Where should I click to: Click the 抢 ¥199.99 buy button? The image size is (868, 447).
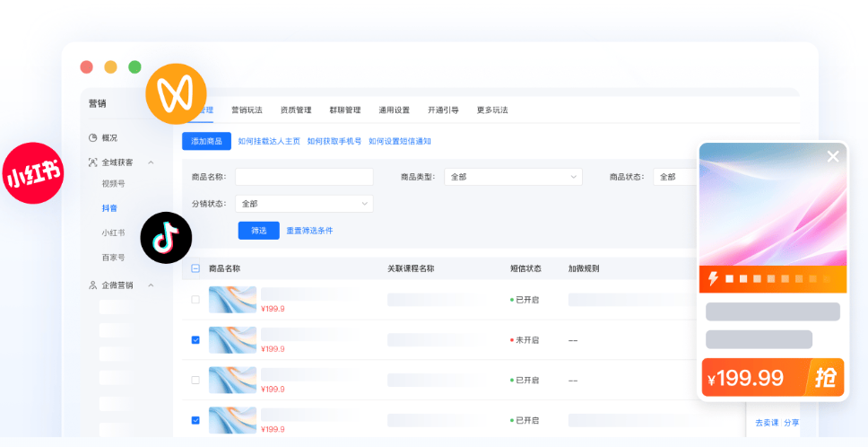(773, 377)
